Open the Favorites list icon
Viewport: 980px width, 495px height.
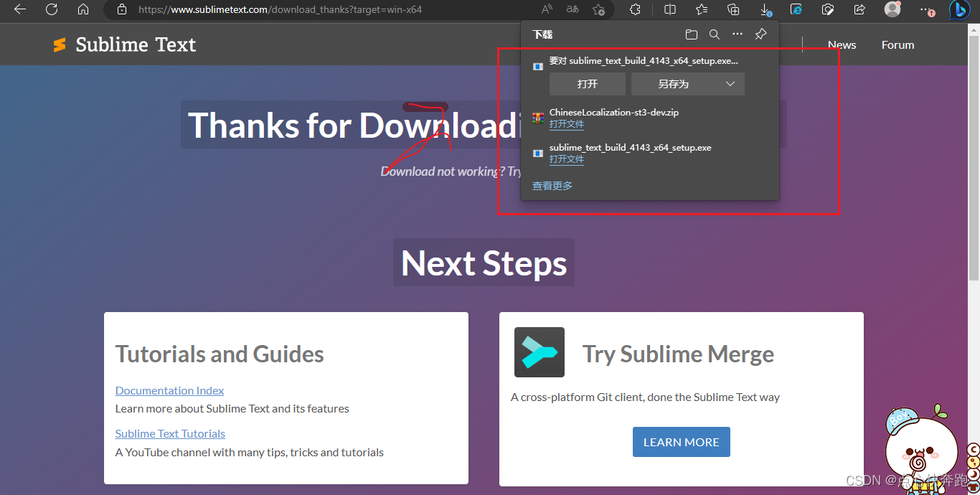(702, 9)
